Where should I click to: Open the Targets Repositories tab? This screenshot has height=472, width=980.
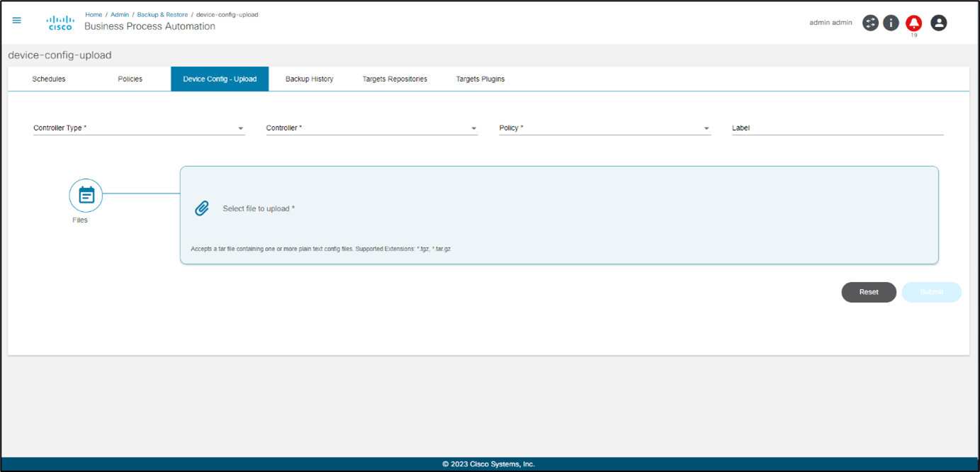pos(395,79)
